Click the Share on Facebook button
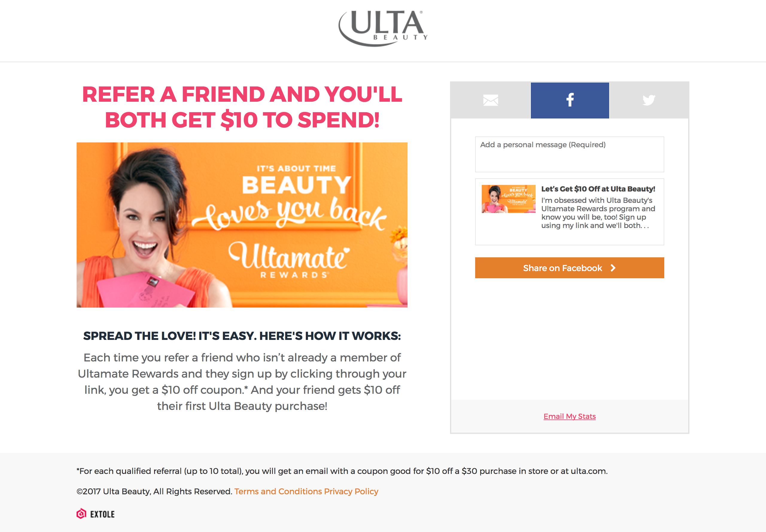The height and width of the screenshot is (532, 766). 569,268
